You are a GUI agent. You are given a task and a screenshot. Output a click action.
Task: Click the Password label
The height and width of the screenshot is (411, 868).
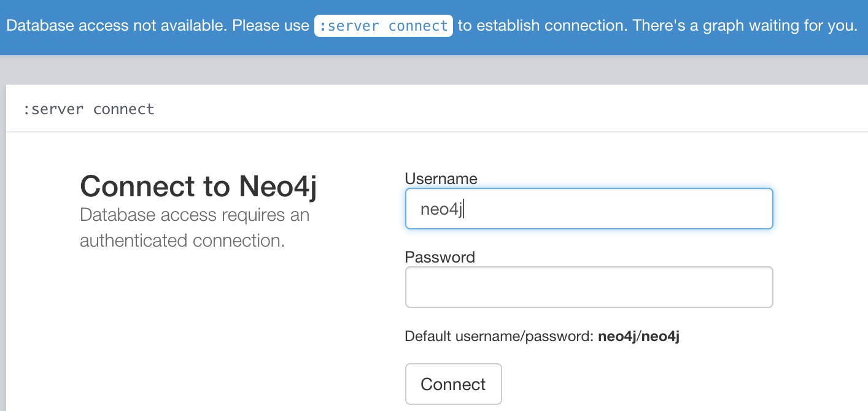tap(440, 257)
